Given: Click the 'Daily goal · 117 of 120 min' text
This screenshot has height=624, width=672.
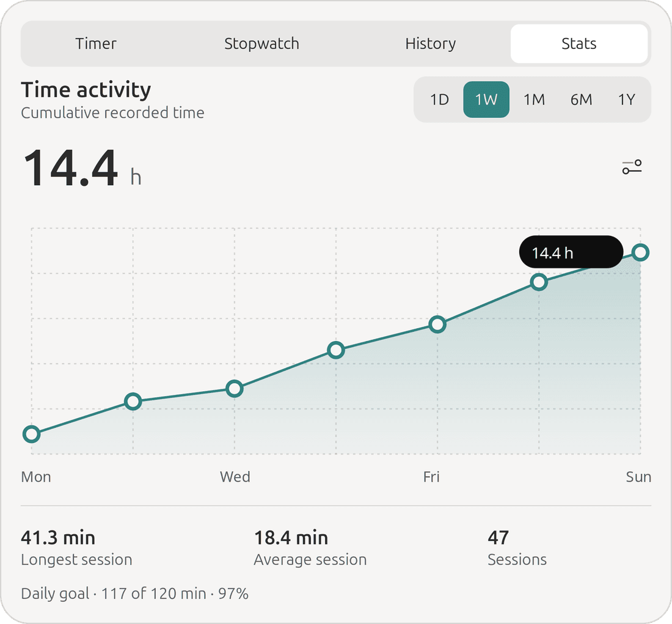Looking at the screenshot, I should click(x=134, y=593).
